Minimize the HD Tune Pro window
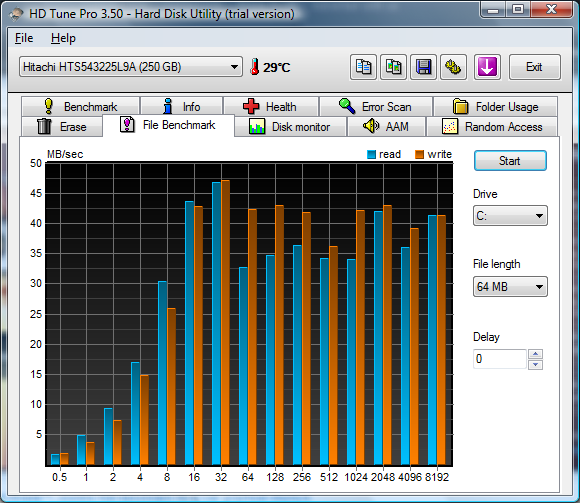The height and width of the screenshot is (503, 580). click(493, 9)
